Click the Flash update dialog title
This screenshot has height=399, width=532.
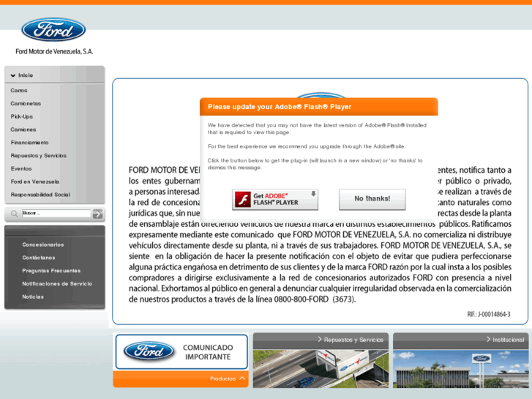pos(280,107)
